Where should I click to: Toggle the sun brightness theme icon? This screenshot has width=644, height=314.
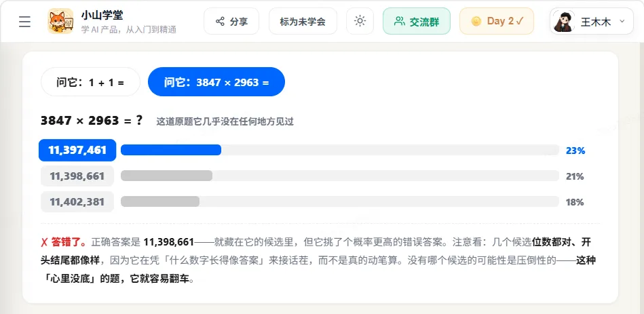coord(360,21)
